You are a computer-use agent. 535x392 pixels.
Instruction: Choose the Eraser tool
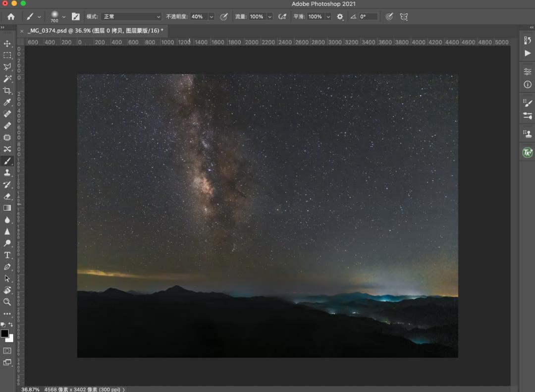point(7,196)
